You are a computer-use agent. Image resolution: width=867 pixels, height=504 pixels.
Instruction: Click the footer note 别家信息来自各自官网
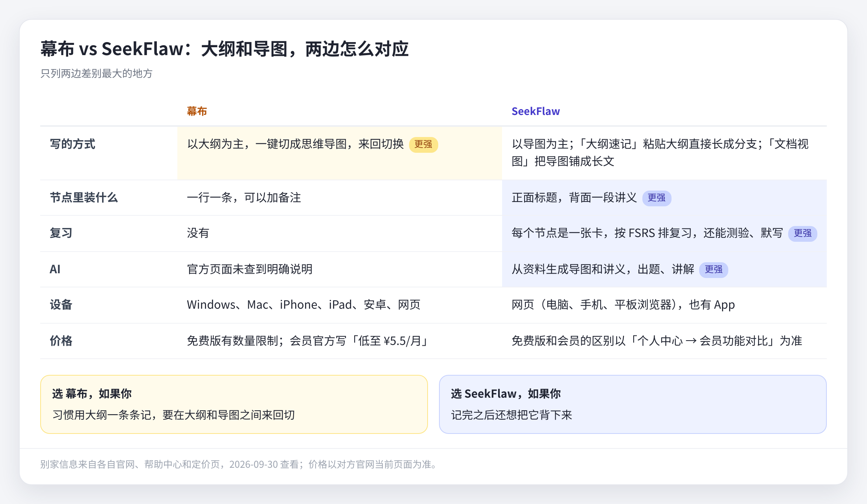(240, 465)
